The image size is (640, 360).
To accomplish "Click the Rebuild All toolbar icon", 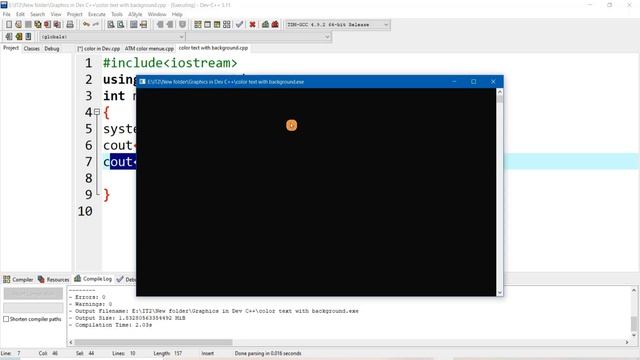I will click(x=227, y=24).
